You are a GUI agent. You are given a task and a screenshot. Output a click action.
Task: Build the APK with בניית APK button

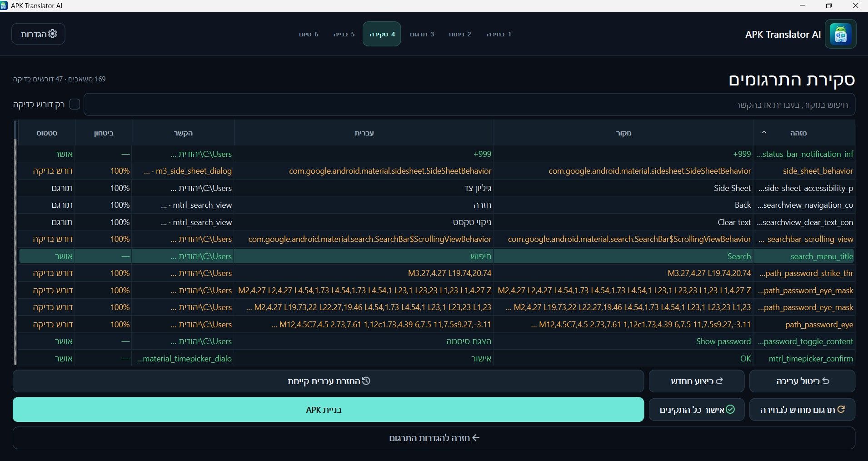tap(328, 410)
